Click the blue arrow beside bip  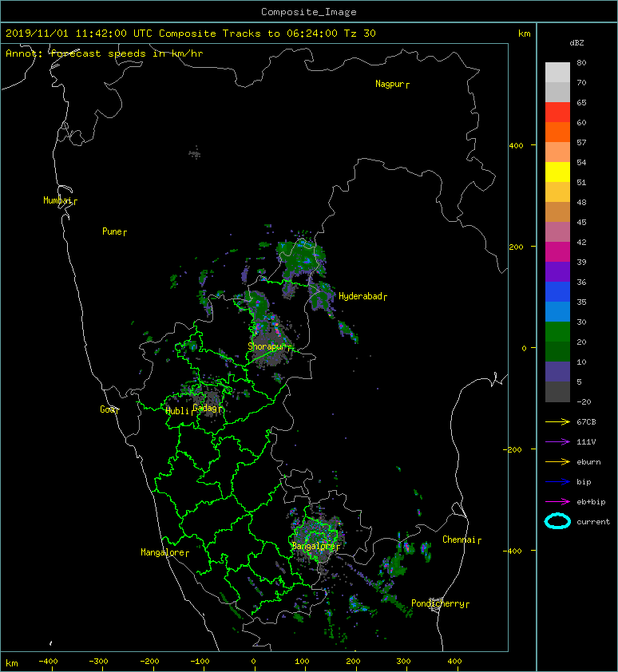click(x=557, y=482)
